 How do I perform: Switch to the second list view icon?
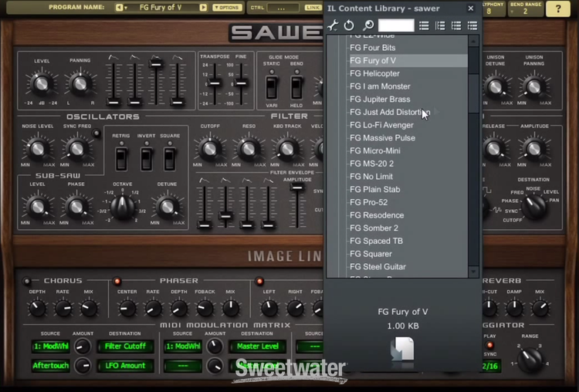pos(440,25)
